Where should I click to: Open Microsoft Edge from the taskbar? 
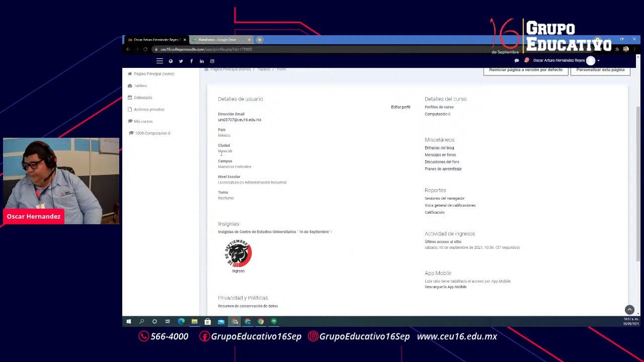[181, 321]
